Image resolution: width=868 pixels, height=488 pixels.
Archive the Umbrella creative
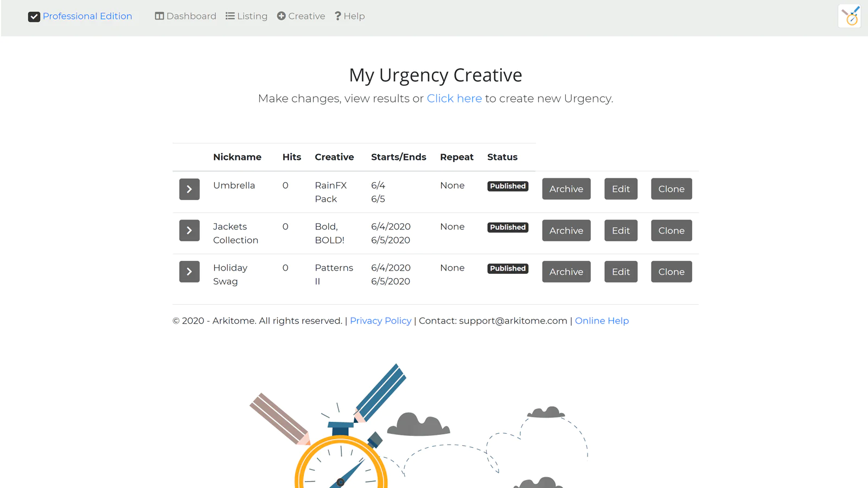tap(566, 189)
